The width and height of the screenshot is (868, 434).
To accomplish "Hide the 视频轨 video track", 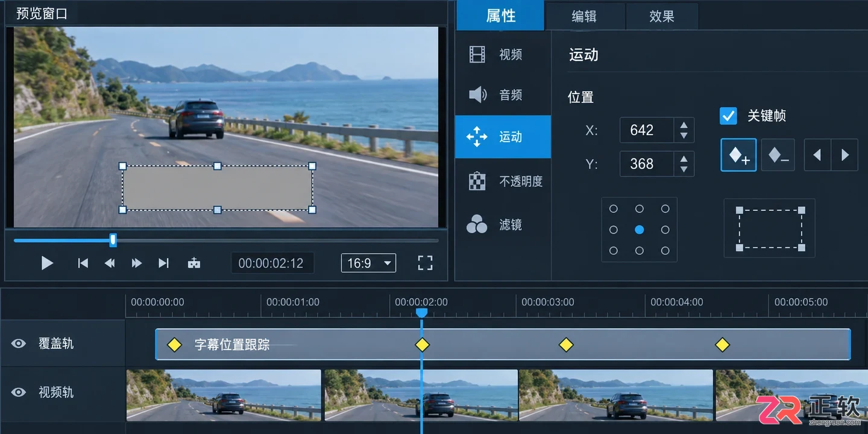I will (x=19, y=392).
